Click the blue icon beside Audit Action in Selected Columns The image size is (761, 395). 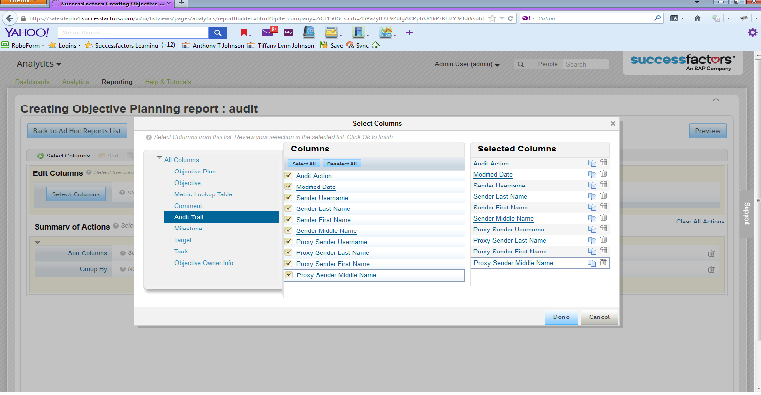pyautogui.click(x=592, y=163)
